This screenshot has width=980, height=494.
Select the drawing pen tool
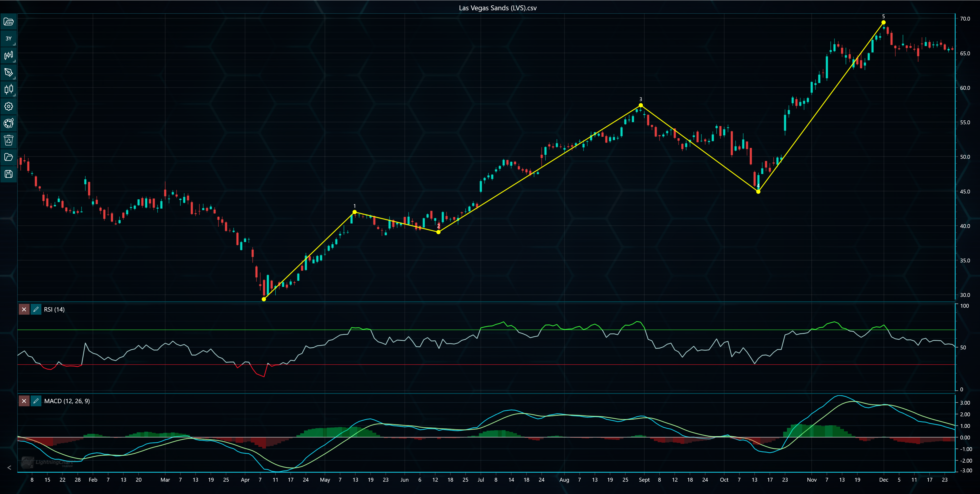(9, 72)
